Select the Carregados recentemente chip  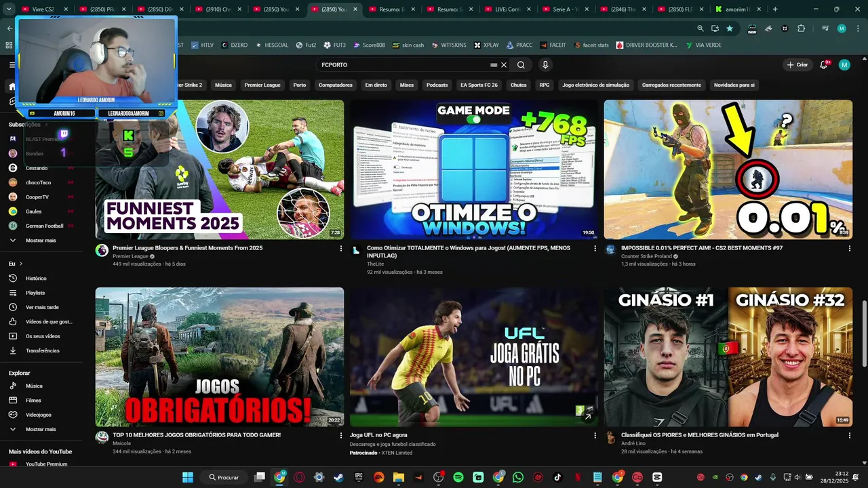click(671, 85)
